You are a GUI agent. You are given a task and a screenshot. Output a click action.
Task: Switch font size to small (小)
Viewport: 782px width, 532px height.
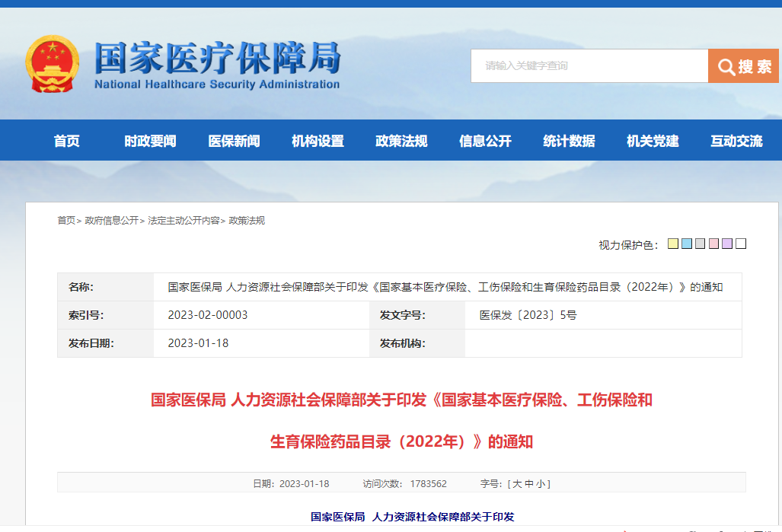(x=542, y=484)
